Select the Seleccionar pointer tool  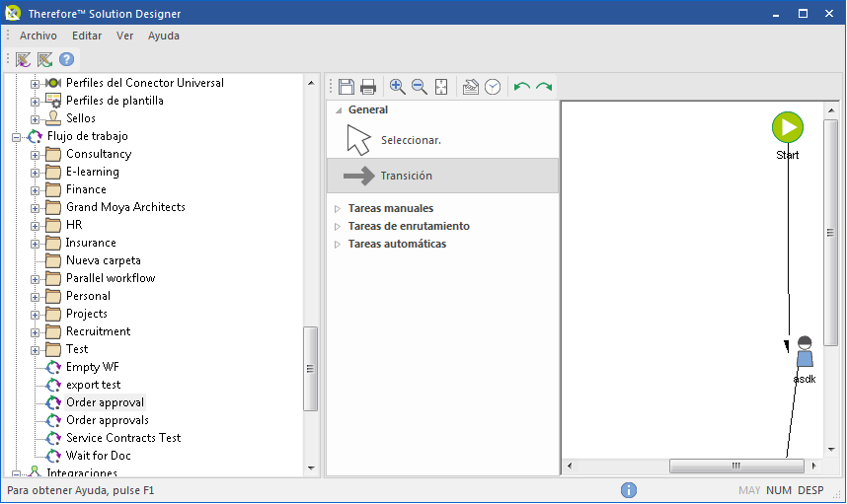[443, 140]
